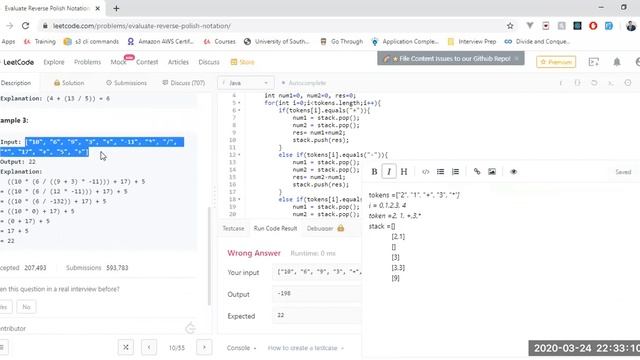Dismiss the Github Repo banner

[x=517, y=59]
